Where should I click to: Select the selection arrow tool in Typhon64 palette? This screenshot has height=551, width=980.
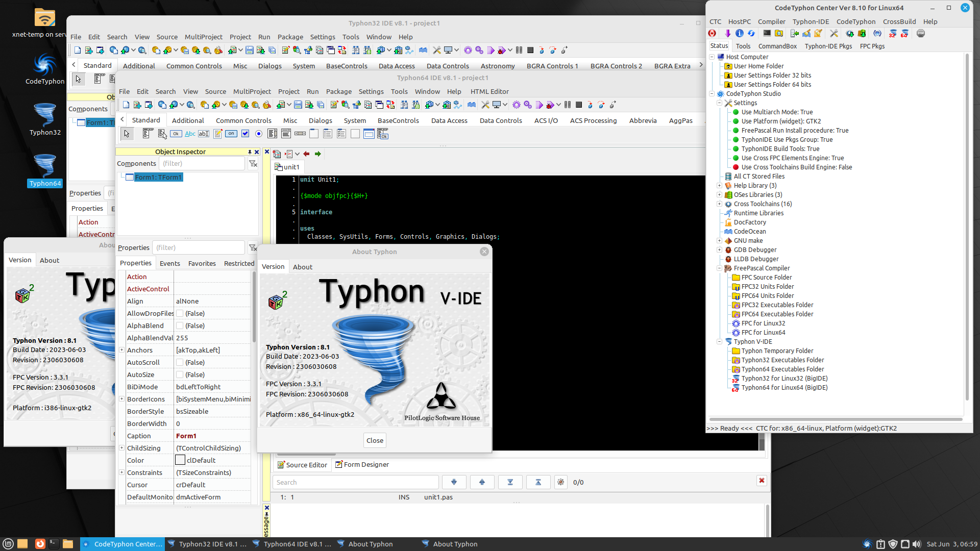coord(127,134)
